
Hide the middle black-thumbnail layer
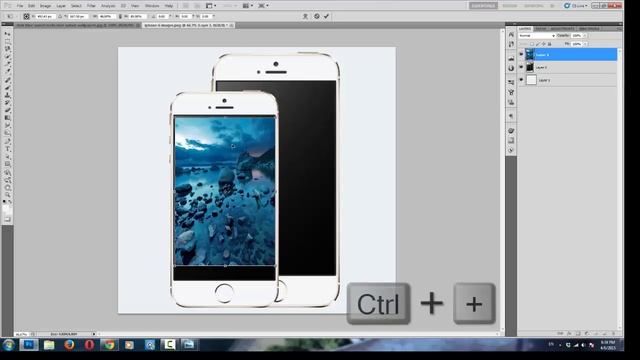click(x=521, y=67)
